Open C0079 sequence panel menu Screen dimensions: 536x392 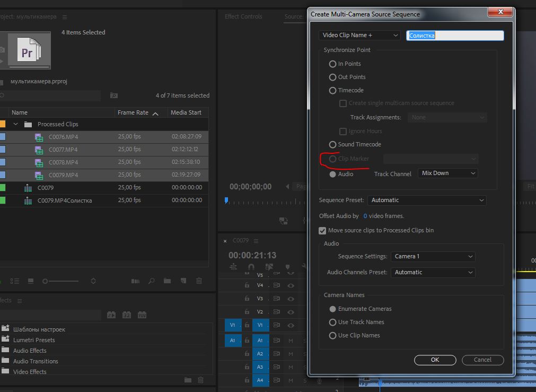click(x=256, y=241)
